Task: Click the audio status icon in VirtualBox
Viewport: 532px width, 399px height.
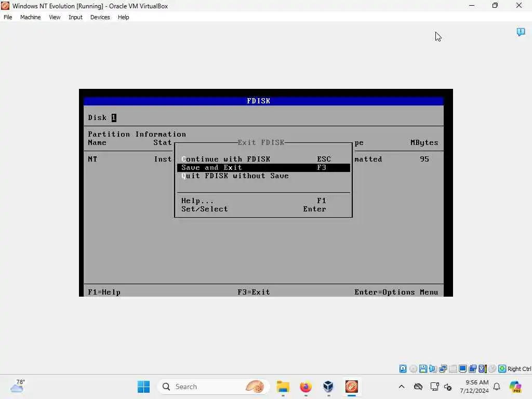Action: tap(433, 369)
